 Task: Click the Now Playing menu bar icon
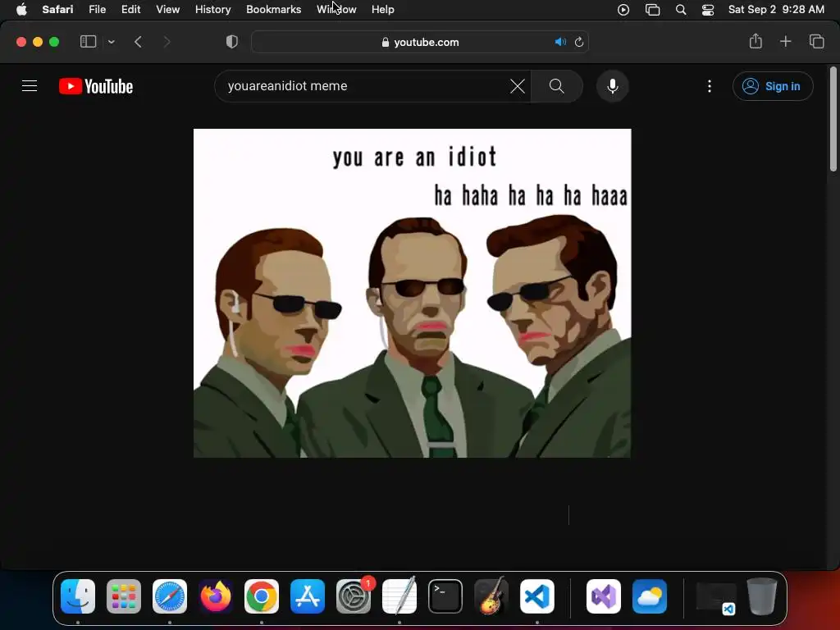623,10
